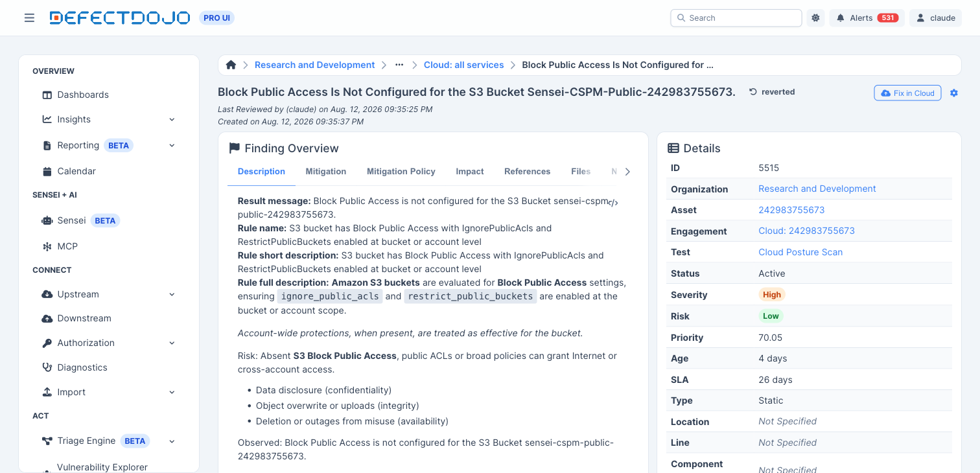The image size is (980, 473).
Task: Click the Low risk badge
Action: pos(771,316)
